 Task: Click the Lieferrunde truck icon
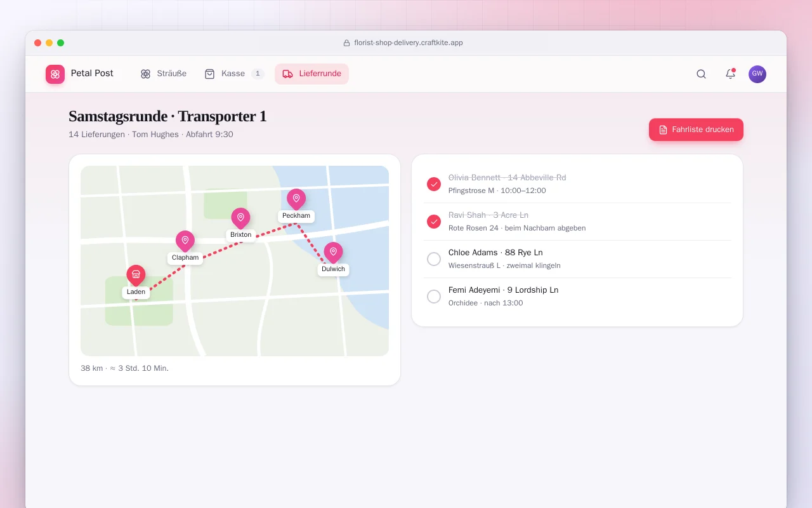point(287,74)
